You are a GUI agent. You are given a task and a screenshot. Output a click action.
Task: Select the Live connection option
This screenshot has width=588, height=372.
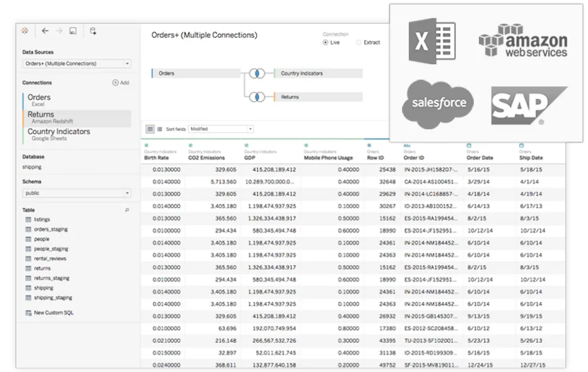click(x=326, y=42)
